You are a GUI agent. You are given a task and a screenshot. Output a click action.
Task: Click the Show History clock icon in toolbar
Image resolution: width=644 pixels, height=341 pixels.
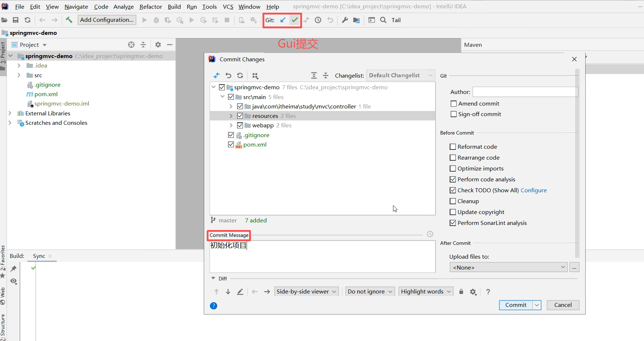[x=318, y=20]
